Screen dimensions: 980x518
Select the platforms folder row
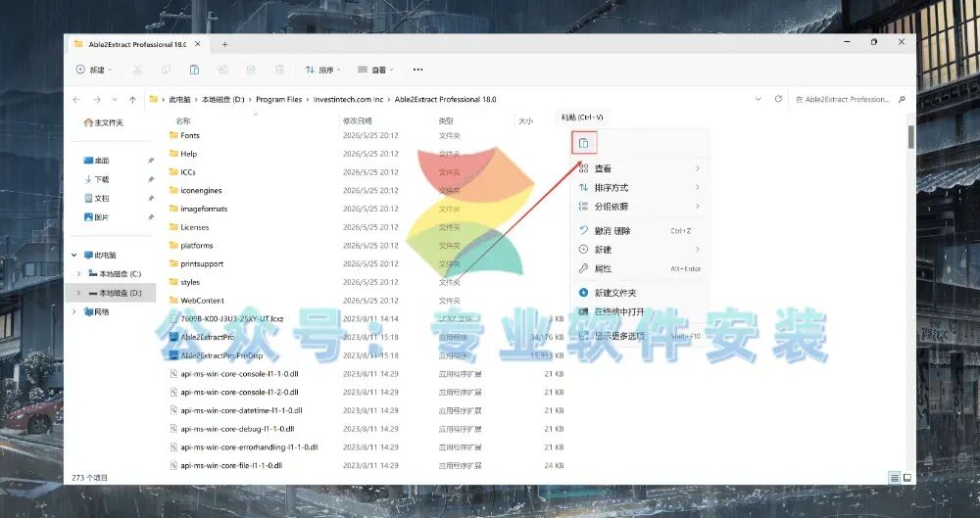[367, 246]
